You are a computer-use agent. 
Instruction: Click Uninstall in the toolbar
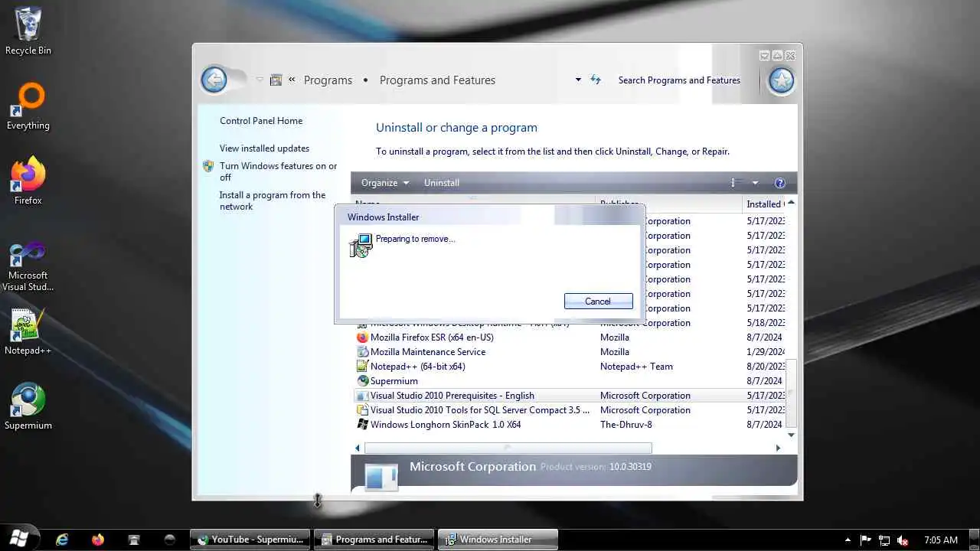[442, 183]
